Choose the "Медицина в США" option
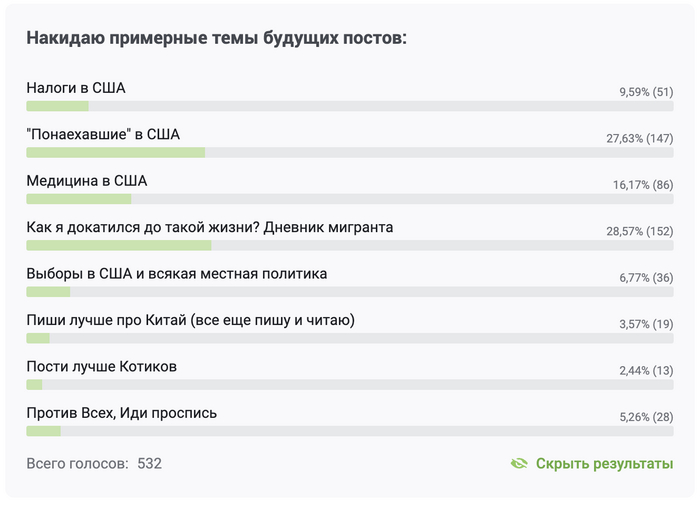Screen dimensions: 700x516 pos(87,181)
